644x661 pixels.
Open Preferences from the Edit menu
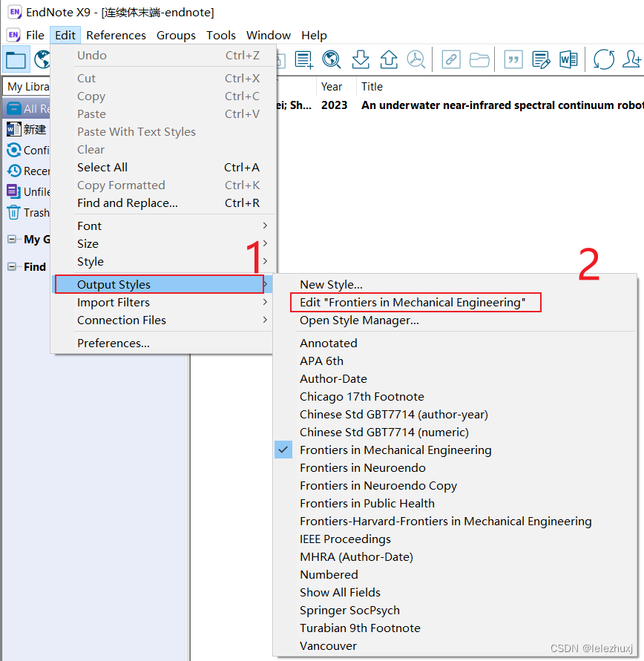pyautogui.click(x=162, y=343)
